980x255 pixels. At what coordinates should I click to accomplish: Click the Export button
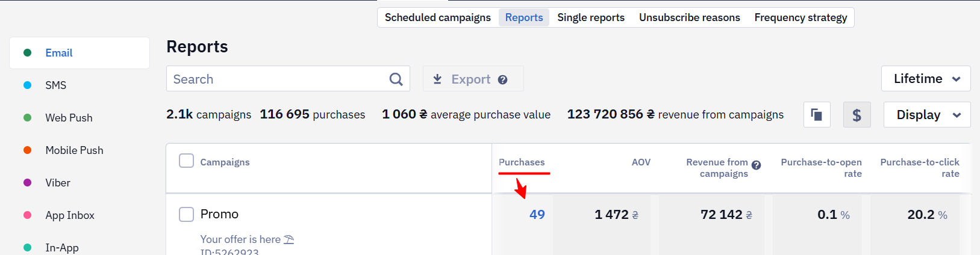point(473,79)
